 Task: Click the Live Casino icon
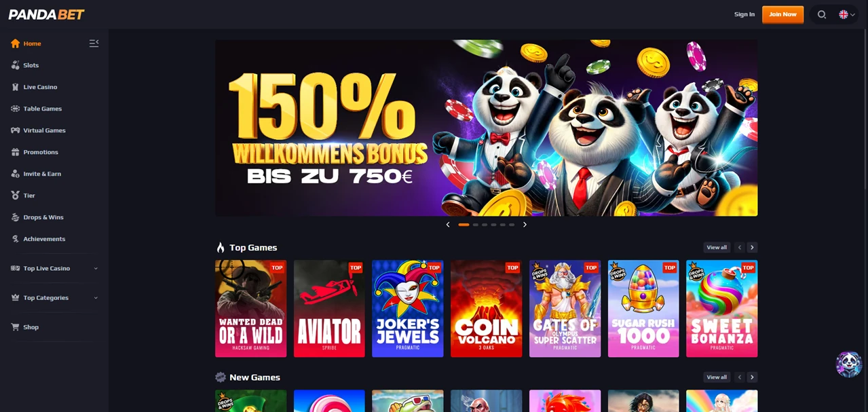15,87
